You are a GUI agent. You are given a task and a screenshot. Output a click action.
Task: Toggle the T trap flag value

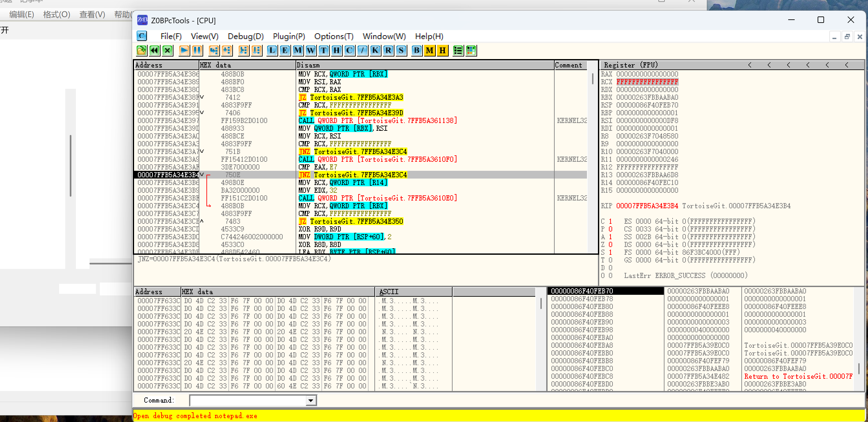[x=610, y=260]
